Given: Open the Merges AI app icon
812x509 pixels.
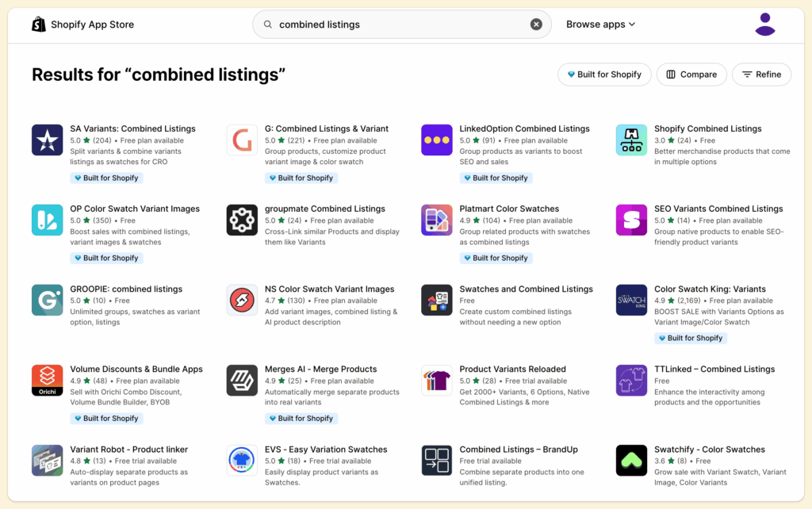Looking at the screenshot, I should [x=242, y=381].
